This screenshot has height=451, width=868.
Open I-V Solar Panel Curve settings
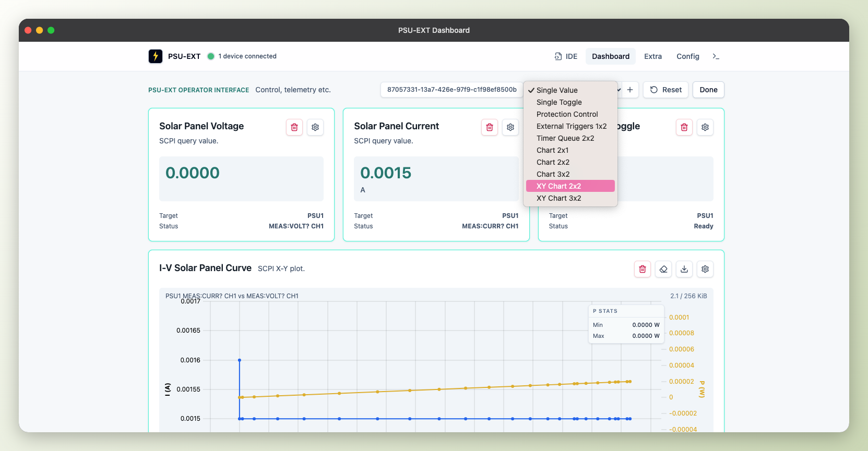pyautogui.click(x=705, y=269)
